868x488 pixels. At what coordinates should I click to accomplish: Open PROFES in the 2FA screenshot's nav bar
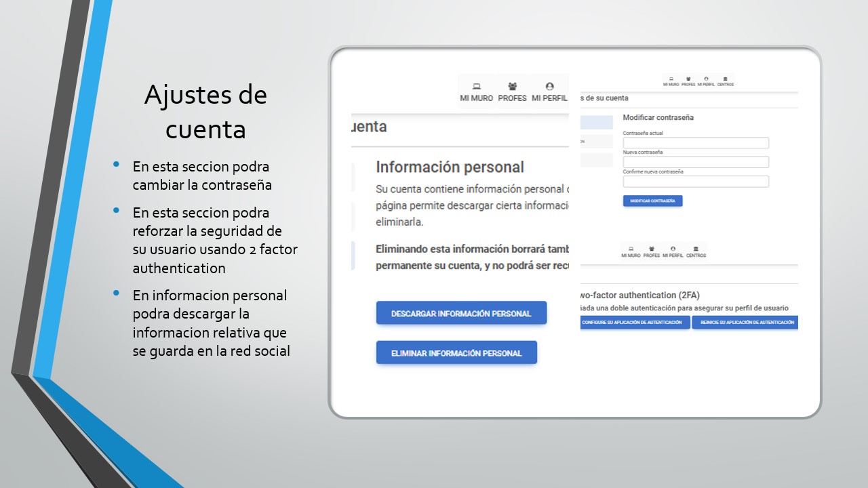tap(651, 252)
